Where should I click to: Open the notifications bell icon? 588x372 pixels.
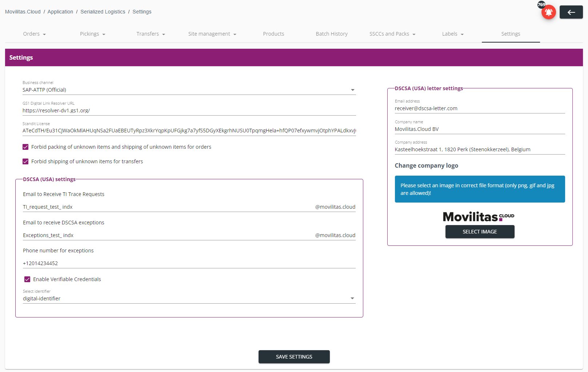[548, 12]
